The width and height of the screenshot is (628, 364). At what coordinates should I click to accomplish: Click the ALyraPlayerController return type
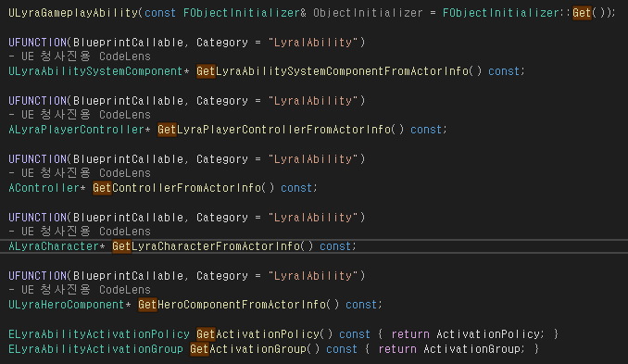tap(76, 130)
